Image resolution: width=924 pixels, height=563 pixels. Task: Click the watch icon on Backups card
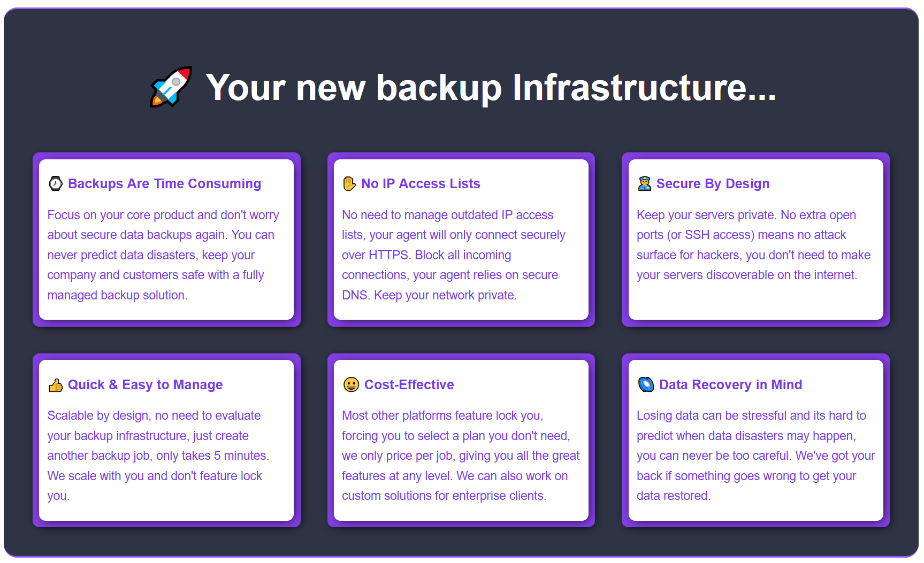pyautogui.click(x=56, y=184)
